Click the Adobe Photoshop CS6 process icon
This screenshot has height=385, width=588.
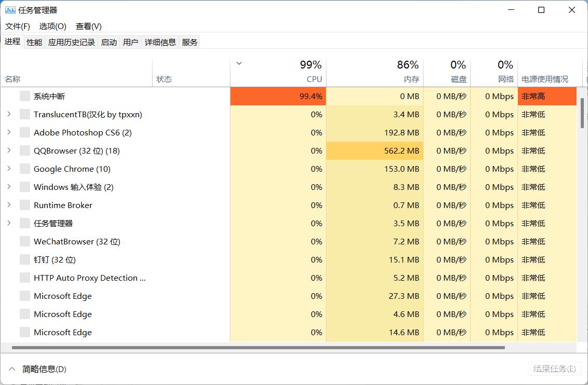(x=24, y=132)
